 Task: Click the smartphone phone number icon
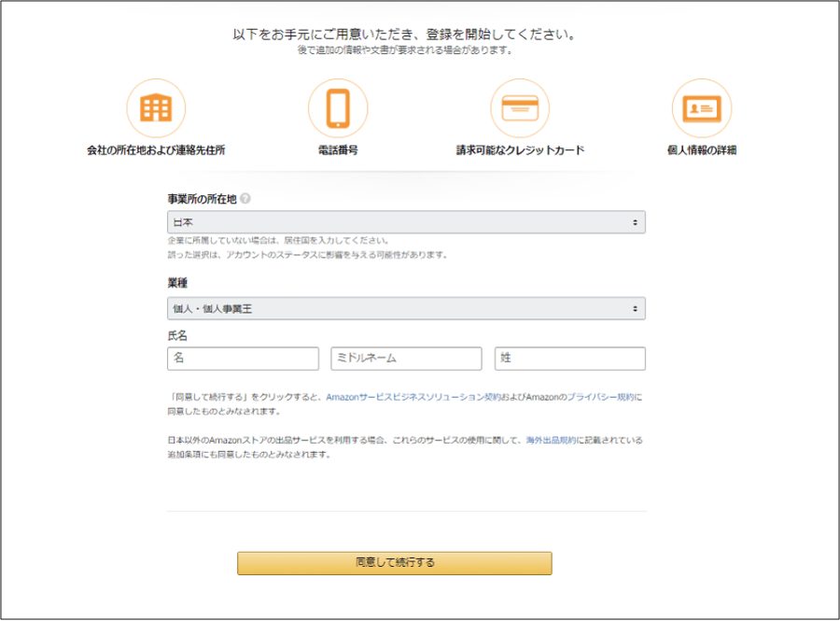338,107
